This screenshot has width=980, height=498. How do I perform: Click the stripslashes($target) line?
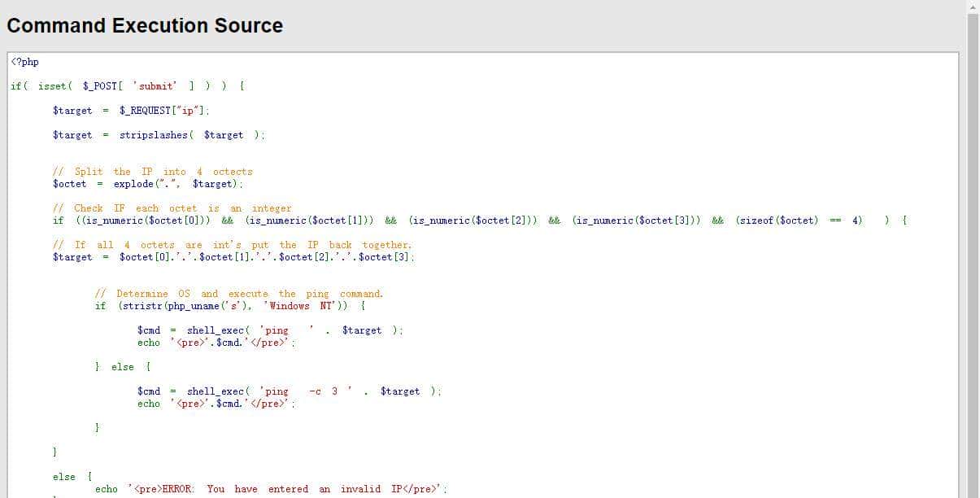tap(159, 135)
